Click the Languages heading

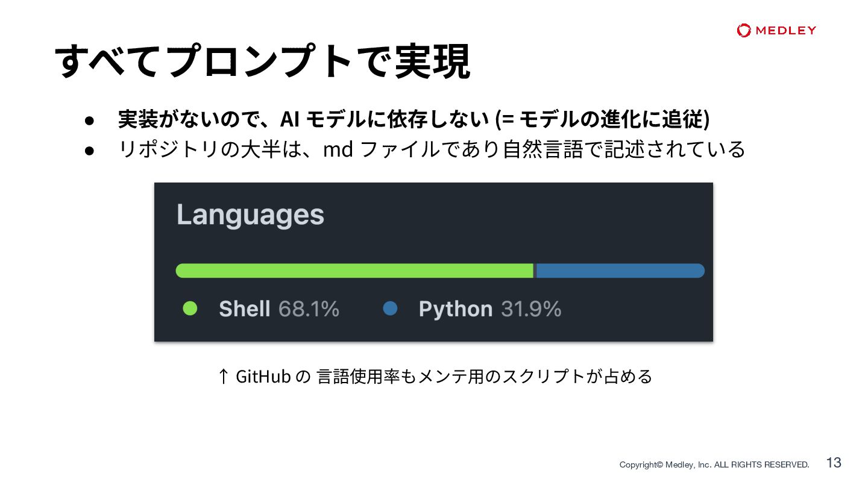pos(250,215)
